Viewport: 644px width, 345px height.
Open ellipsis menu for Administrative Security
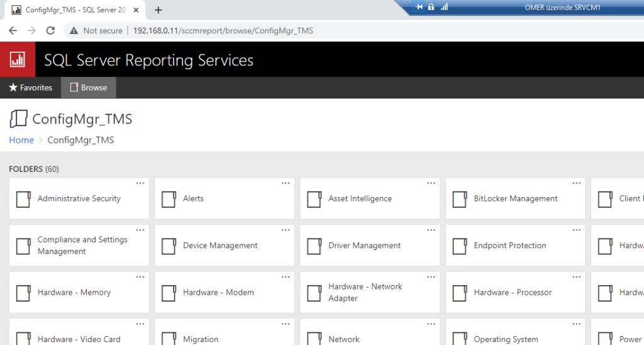click(140, 183)
